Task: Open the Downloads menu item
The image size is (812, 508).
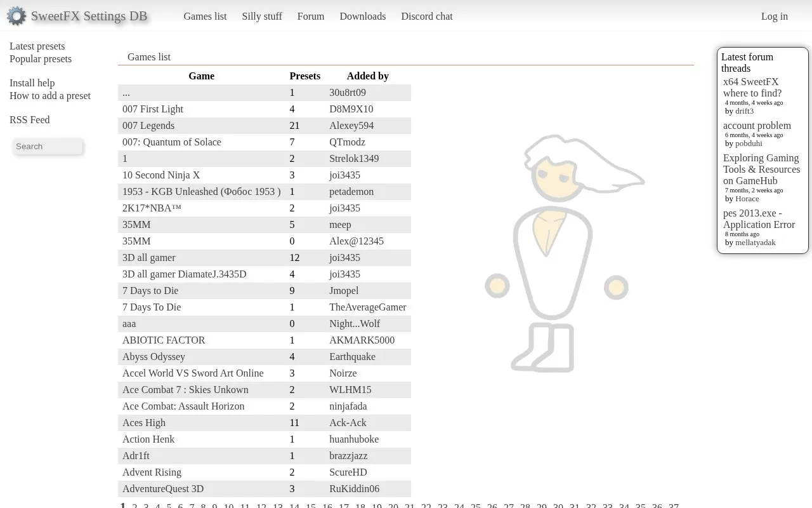Action: [363, 17]
